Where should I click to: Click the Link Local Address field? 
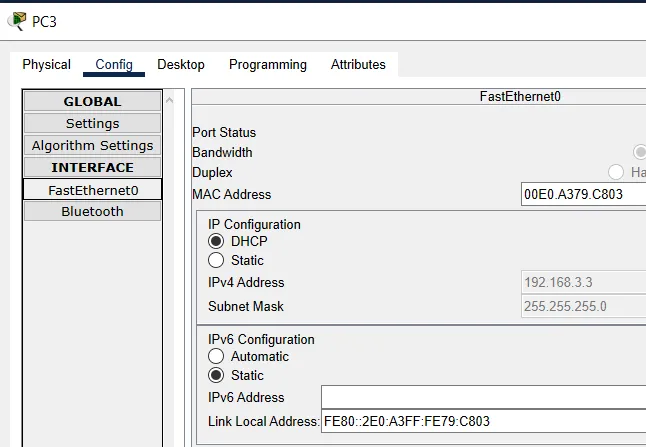pyautogui.click(x=482, y=422)
